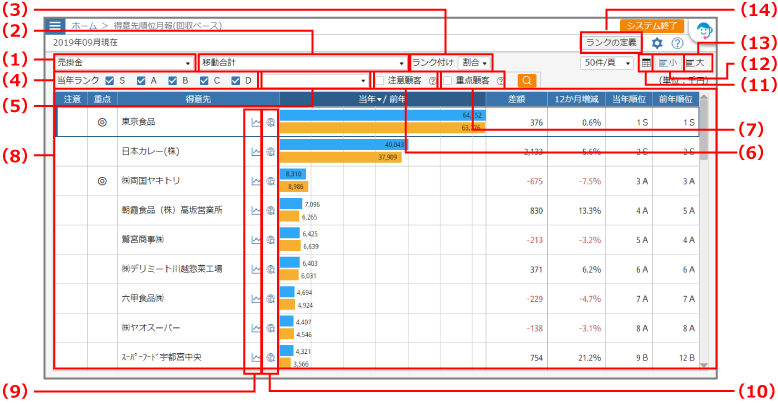The height and width of the screenshot is (404, 778).
Task: Open ランクの定義 button
Action: point(611,43)
